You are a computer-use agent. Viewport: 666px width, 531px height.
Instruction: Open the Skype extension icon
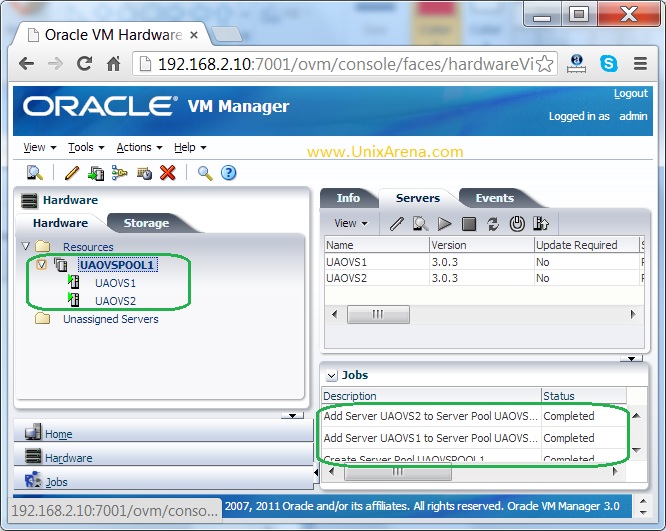point(609,63)
